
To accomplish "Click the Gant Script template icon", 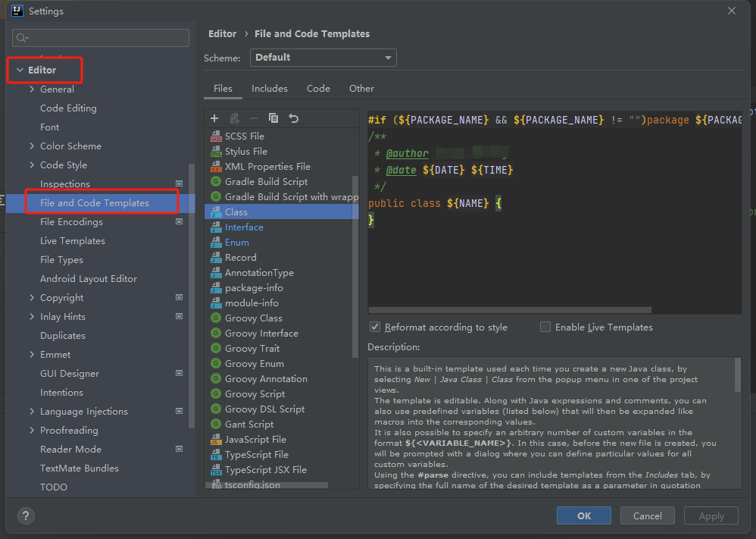I will 216,425.
